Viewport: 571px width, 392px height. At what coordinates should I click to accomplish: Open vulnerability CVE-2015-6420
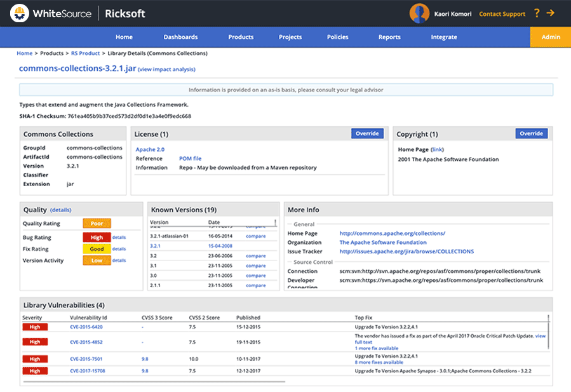86,327
